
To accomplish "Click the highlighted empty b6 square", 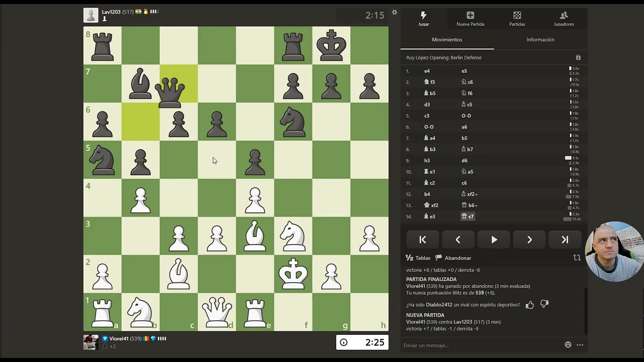I will coord(140,122).
